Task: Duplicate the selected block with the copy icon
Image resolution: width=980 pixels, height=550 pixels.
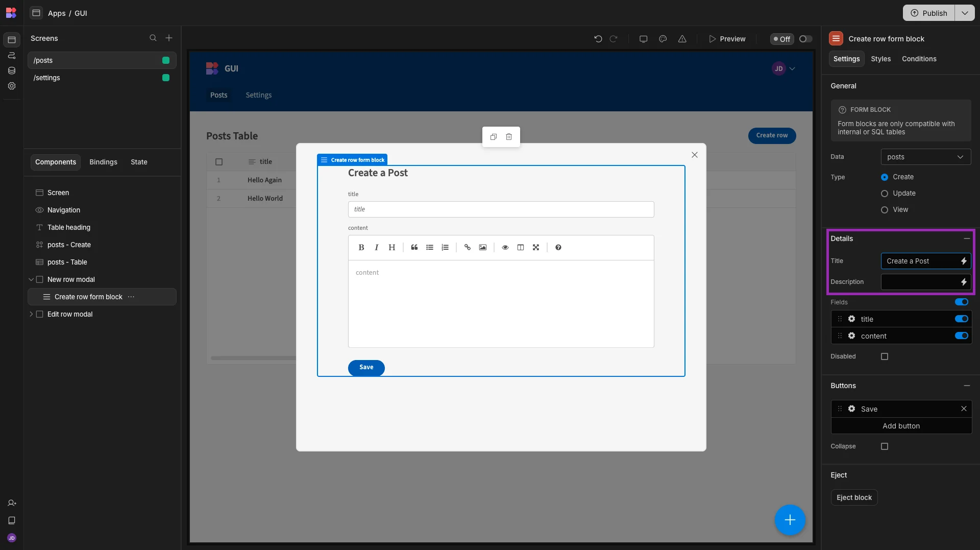Action: point(494,137)
